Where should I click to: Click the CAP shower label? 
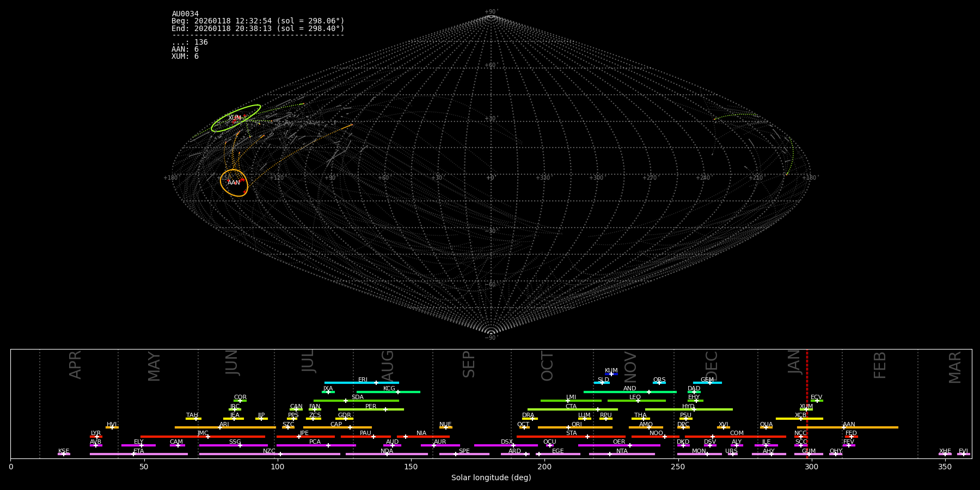336,425
